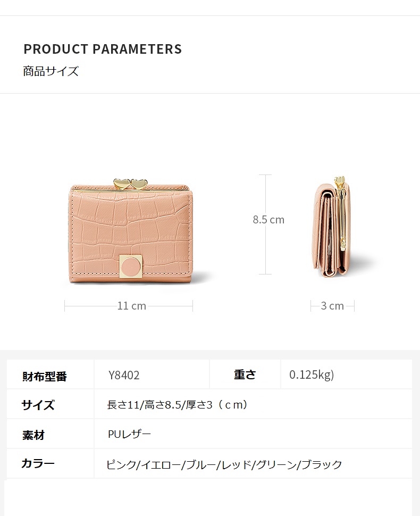Select the PUレザー material value

[x=129, y=434]
